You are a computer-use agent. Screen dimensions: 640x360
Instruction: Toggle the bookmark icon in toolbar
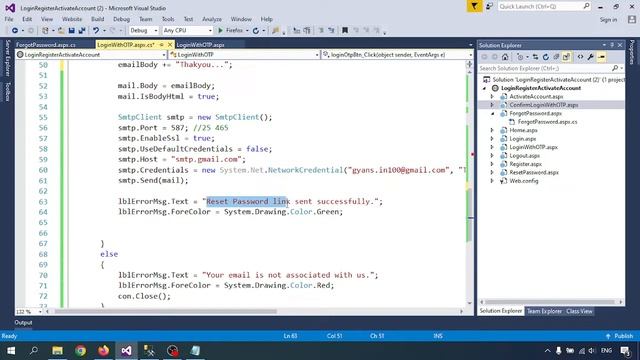[345, 31]
